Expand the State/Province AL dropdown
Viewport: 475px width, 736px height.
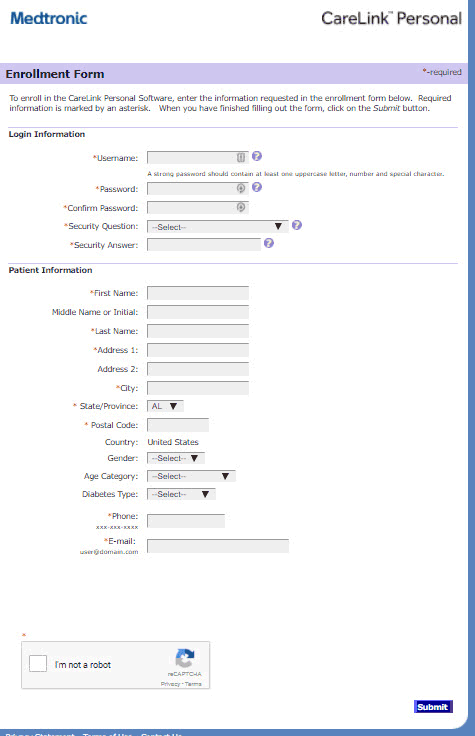click(165, 406)
